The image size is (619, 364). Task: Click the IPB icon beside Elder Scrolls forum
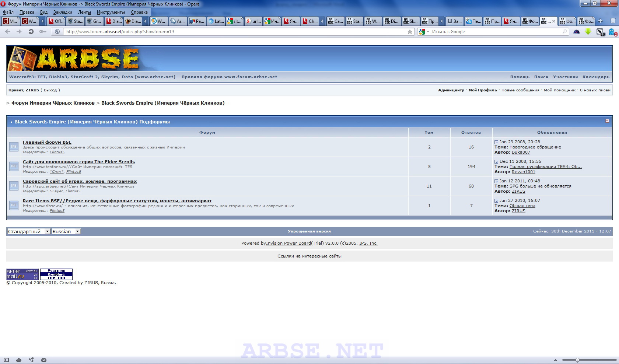[14, 166]
